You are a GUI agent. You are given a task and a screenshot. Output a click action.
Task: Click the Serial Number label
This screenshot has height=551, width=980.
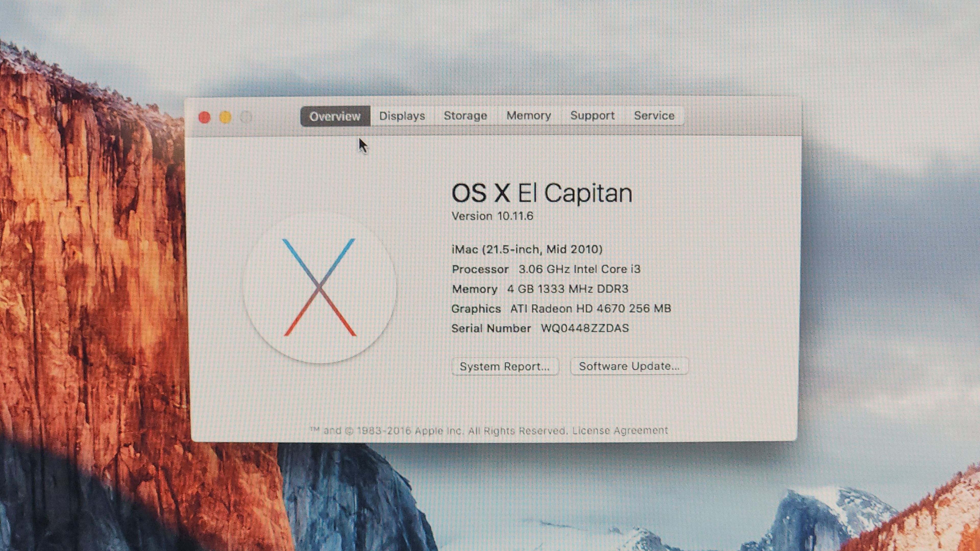click(491, 329)
